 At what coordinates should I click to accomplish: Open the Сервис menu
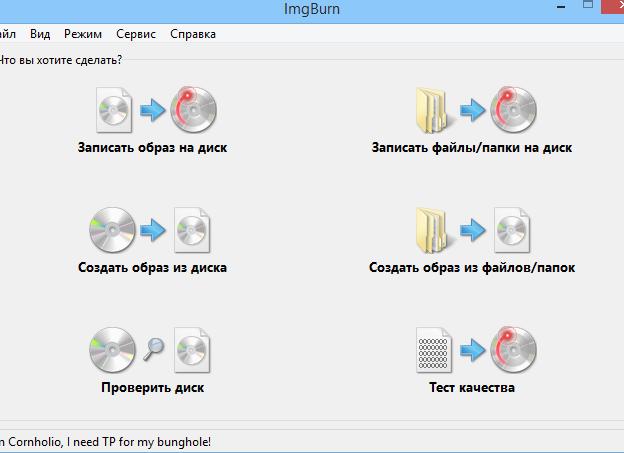[x=136, y=34]
